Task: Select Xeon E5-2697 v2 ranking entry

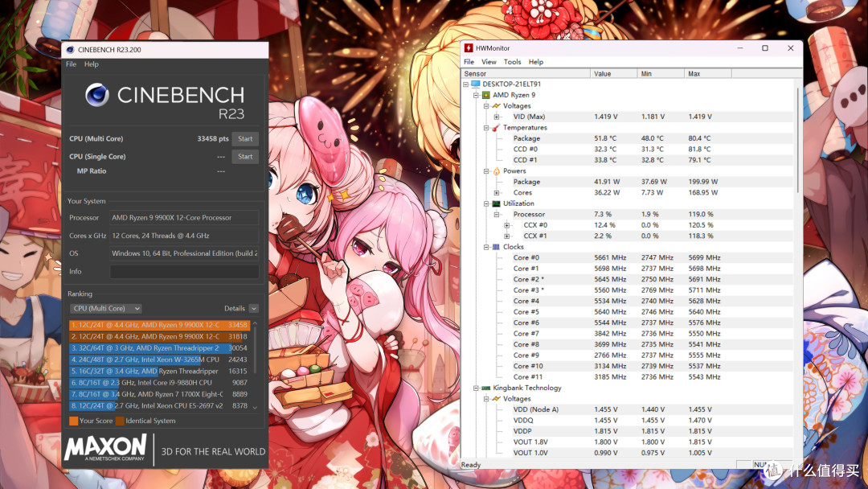Action: [159, 406]
